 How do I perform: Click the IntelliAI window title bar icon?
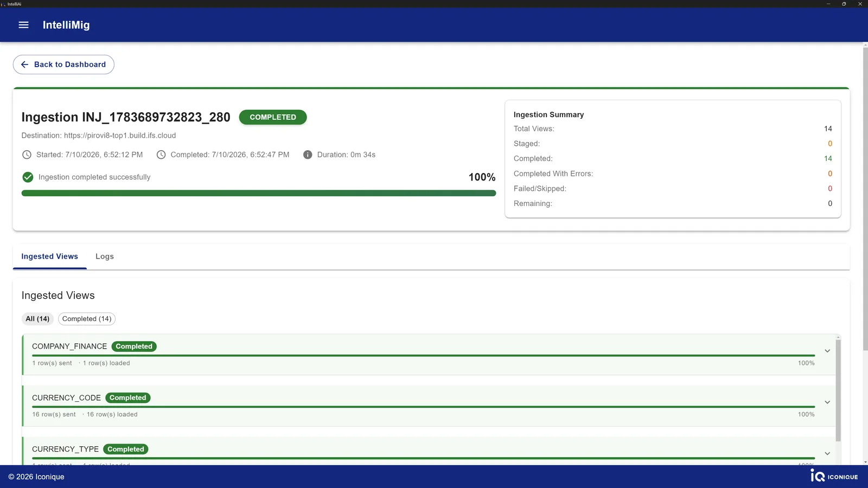click(x=3, y=4)
